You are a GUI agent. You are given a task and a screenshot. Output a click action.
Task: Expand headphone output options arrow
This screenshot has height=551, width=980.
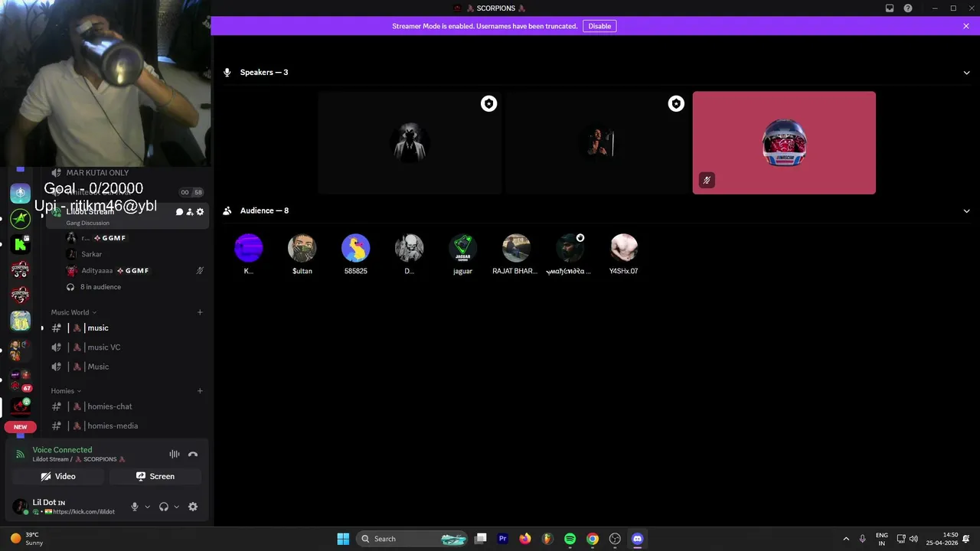click(176, 507)
